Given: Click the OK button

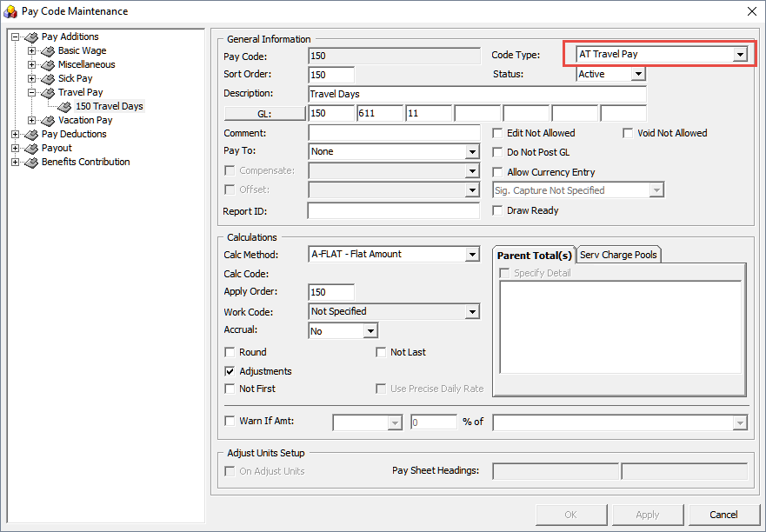Looking at the screenshot, I should pyautogui.click(x=571, y=515).
